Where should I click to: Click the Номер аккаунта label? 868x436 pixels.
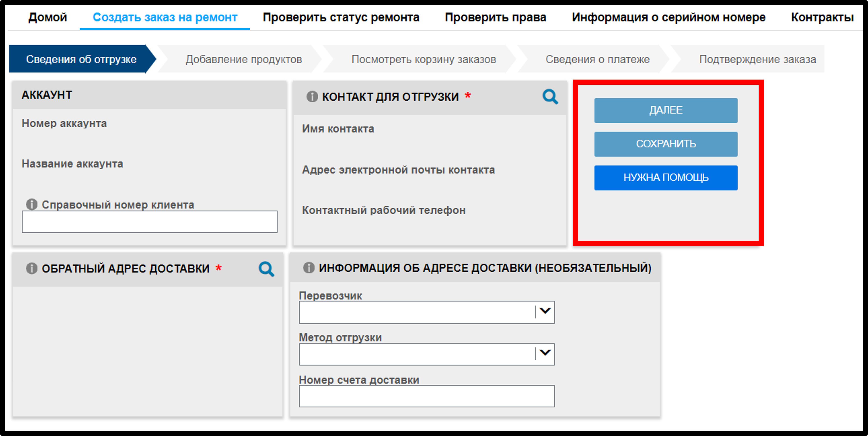64,123
